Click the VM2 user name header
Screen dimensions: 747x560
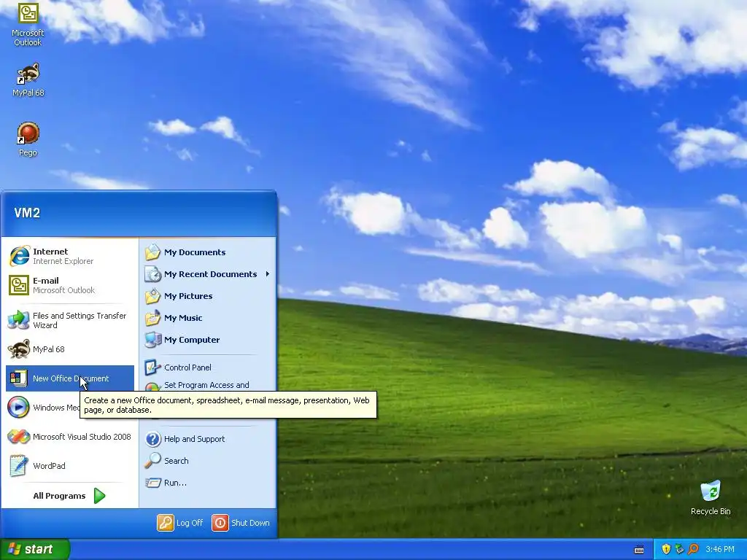coord(27,213)
